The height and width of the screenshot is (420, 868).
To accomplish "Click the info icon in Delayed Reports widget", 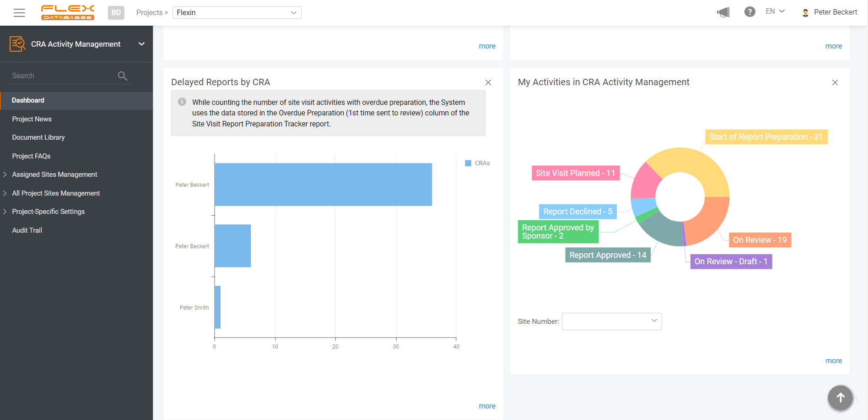I will [x=183, y=102].
